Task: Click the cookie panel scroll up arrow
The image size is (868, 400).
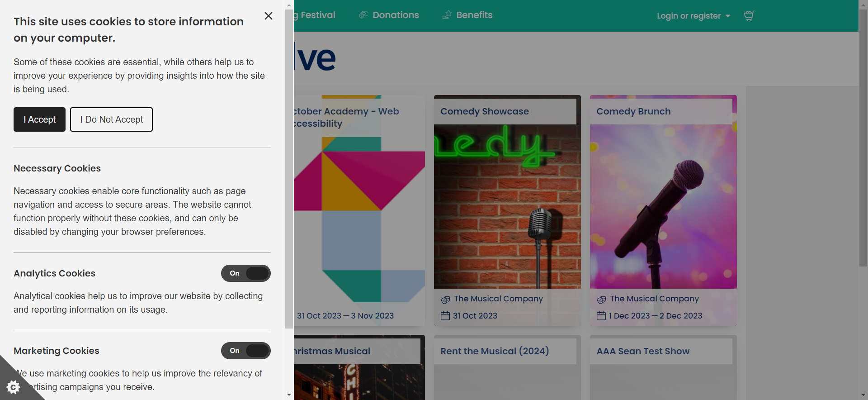Action: pos(289,5)
